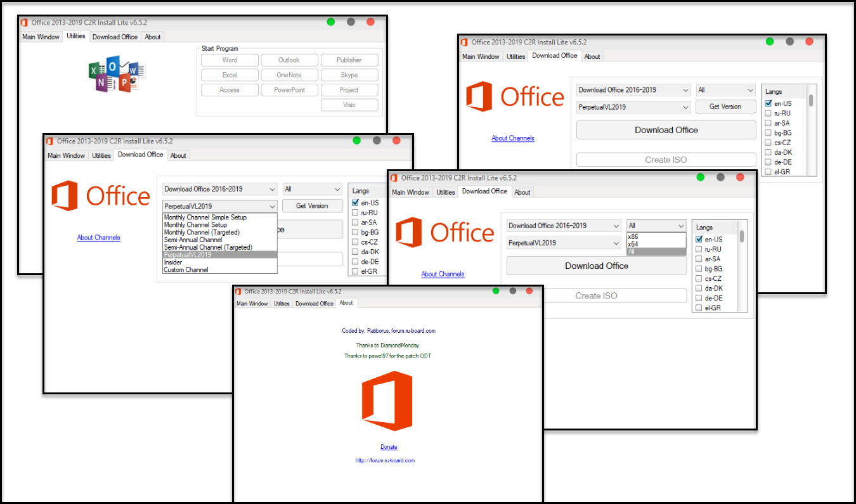Viewport: 856px width, 504px height.
Task: Click Download Office button in x86/x64 list window
Action: pos(597,266)
